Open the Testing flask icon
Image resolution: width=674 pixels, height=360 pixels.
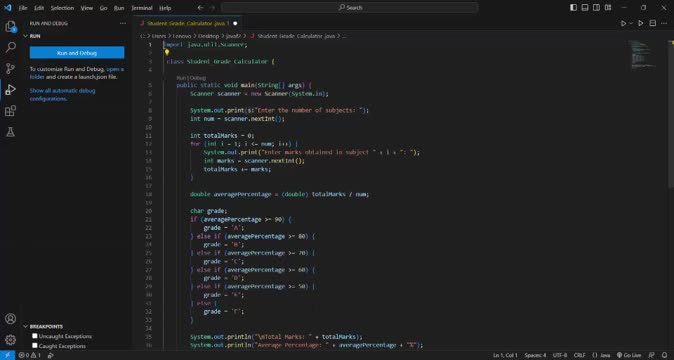point(10,132)
